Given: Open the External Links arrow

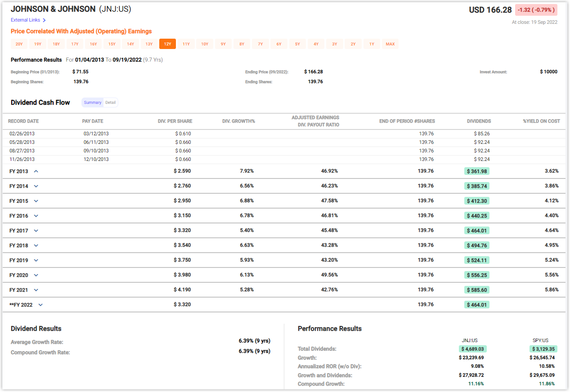Looking at the screenshot, I should 44,20.
